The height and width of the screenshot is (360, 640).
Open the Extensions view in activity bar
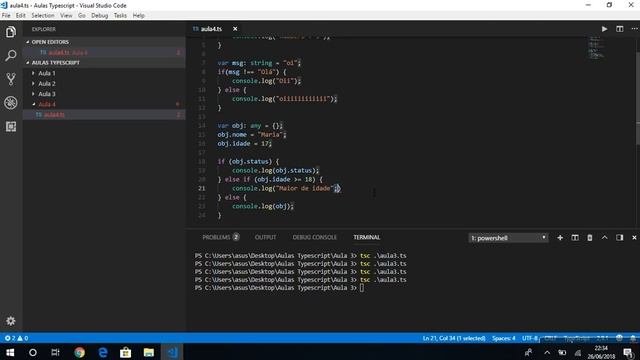(11, 126)
